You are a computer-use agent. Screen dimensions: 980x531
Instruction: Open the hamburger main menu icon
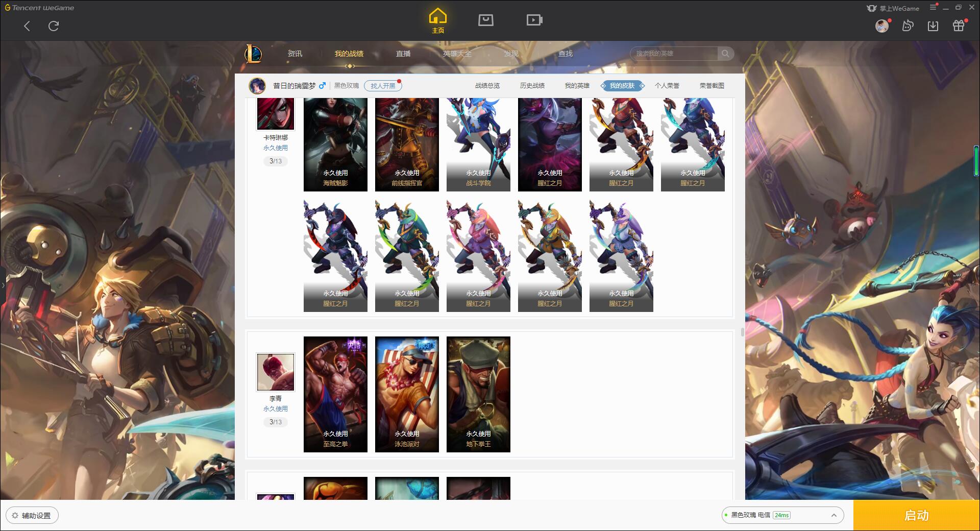[933, 8]
